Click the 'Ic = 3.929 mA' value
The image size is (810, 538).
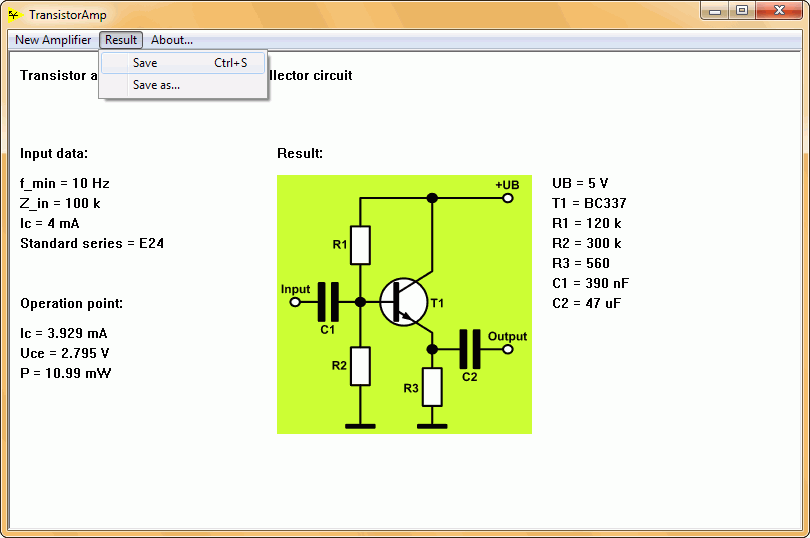point(64,333)
